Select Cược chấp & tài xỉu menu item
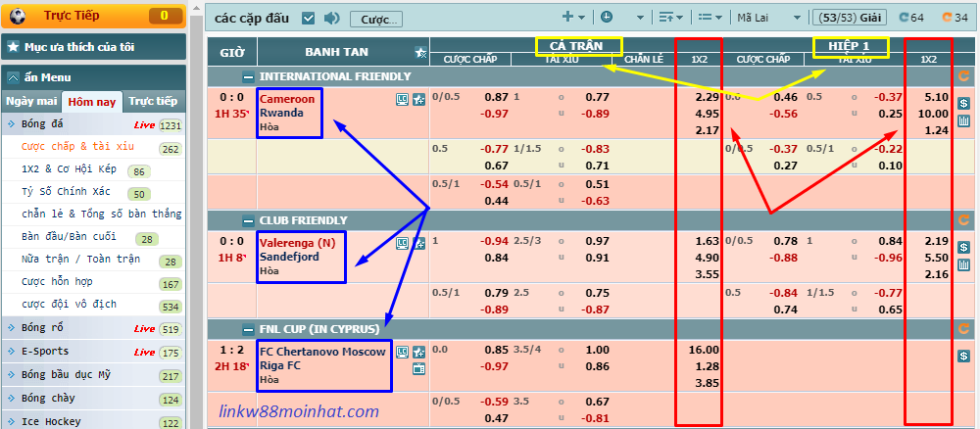The width and height of the screenshot is (980, 429). [77, 147]
